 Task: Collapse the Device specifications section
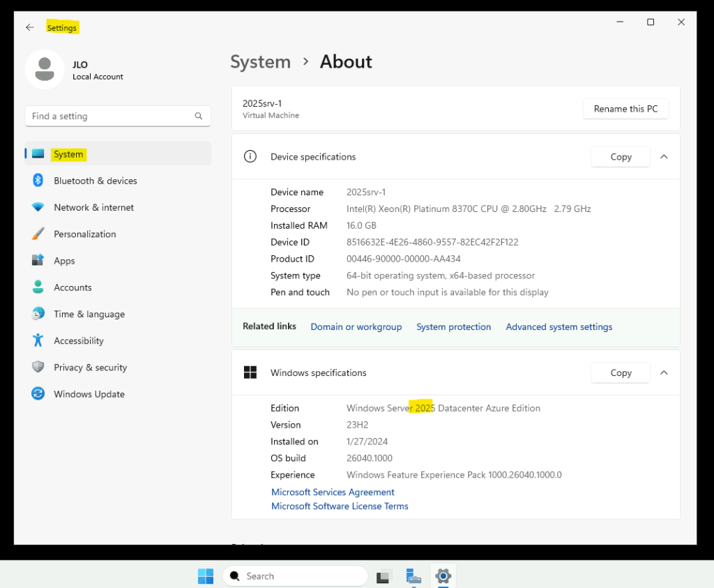664,157
